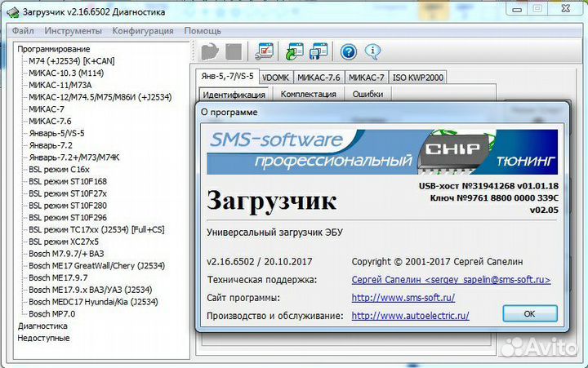The height and width of the screenshot is (368, 588).
Task: Select BSL режим ST10F27x
Action: coord(68,193)
